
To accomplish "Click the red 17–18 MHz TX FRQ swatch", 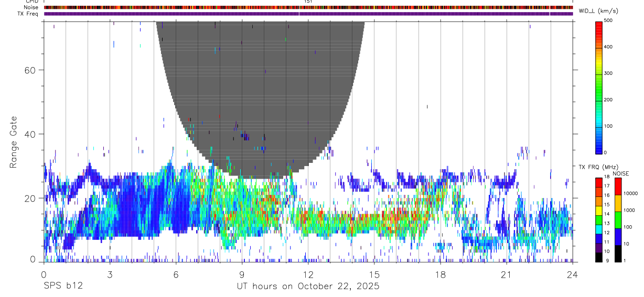I will click(x=599, y=182).
